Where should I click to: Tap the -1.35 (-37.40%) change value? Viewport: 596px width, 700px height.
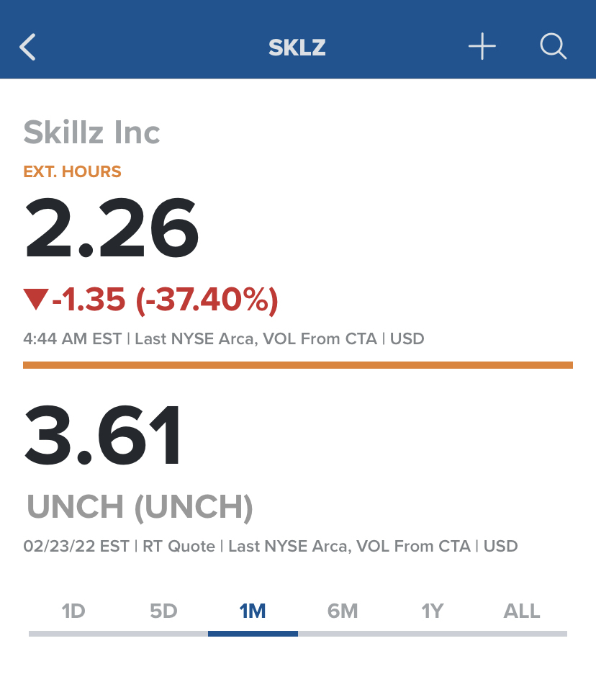click(165, 300)
